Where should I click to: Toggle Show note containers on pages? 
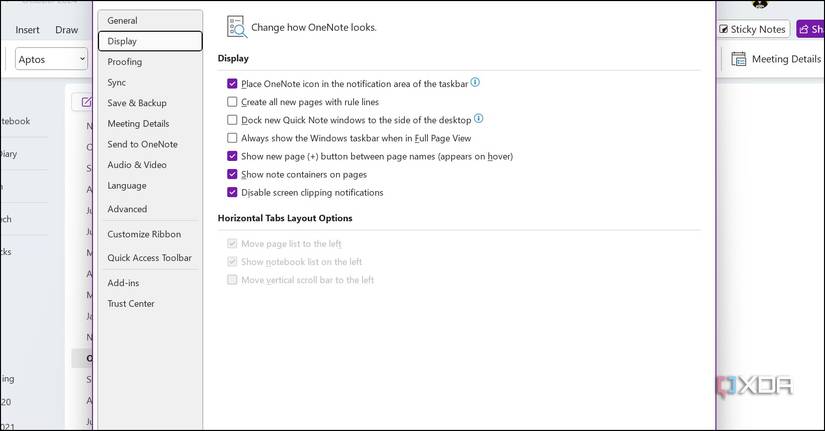coord(232,174)
